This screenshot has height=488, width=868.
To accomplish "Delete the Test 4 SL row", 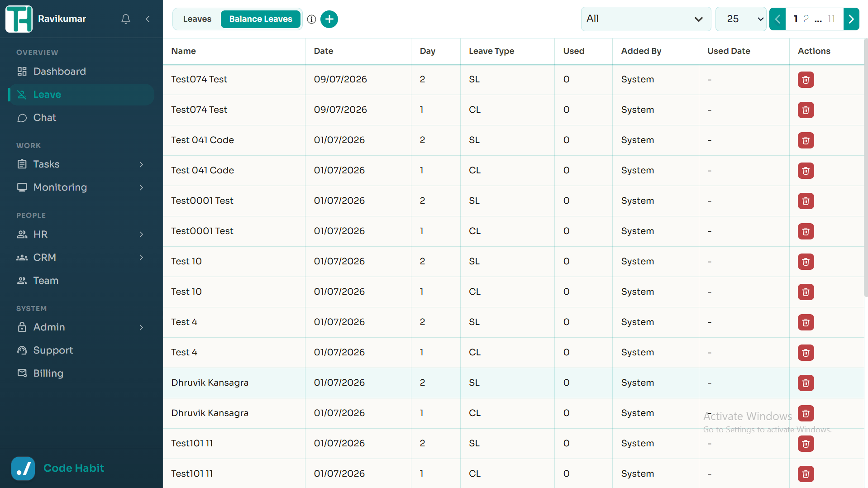I will (x=806, y=322).
